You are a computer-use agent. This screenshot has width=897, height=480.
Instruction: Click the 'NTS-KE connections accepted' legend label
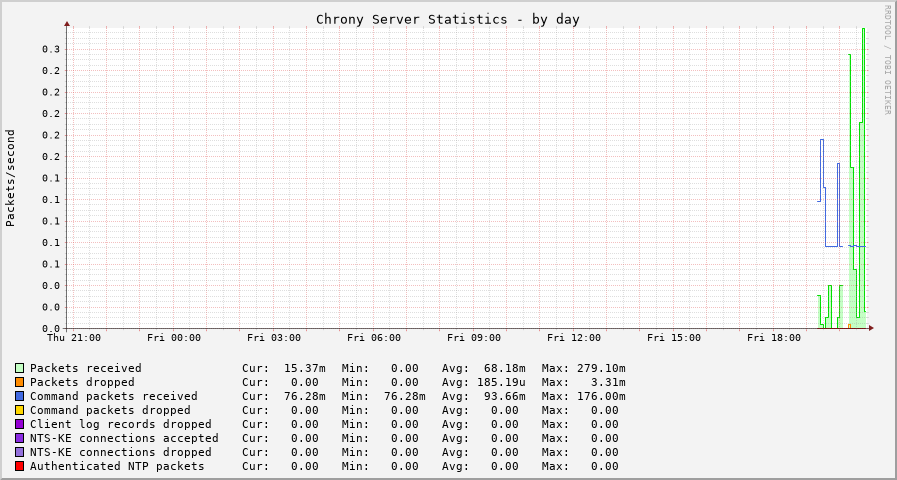click(x=124, y=438)
